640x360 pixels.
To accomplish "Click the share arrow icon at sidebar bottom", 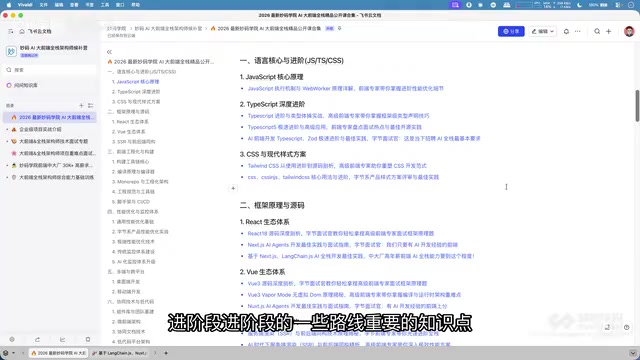I will pos(37,339).
